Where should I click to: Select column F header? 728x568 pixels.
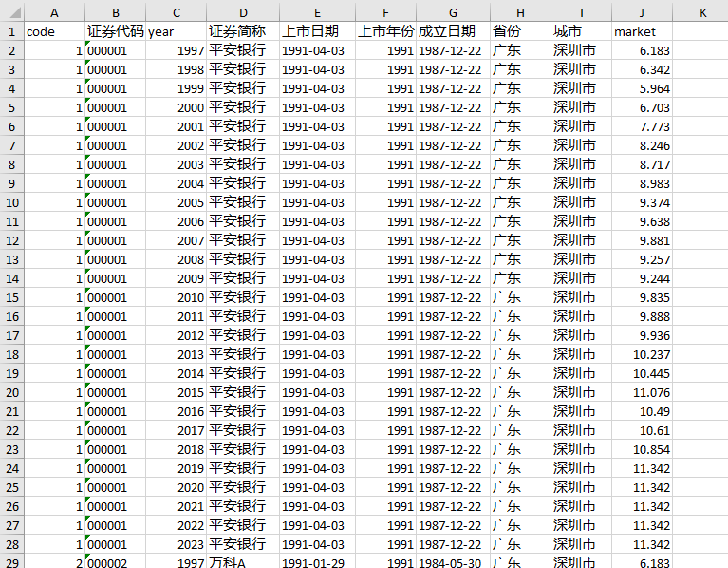[385, 12]
